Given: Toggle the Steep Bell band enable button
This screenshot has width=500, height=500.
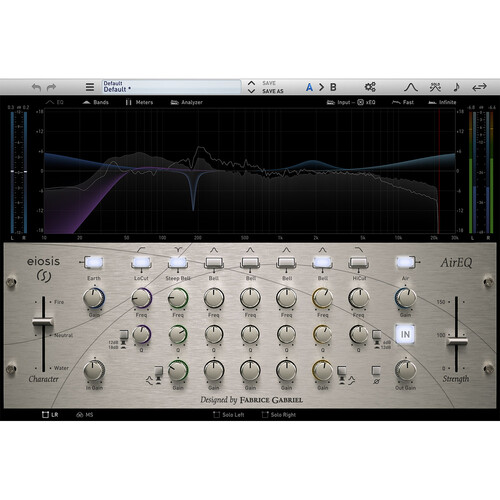Looking at the screenshot, I should coord(178,262).
